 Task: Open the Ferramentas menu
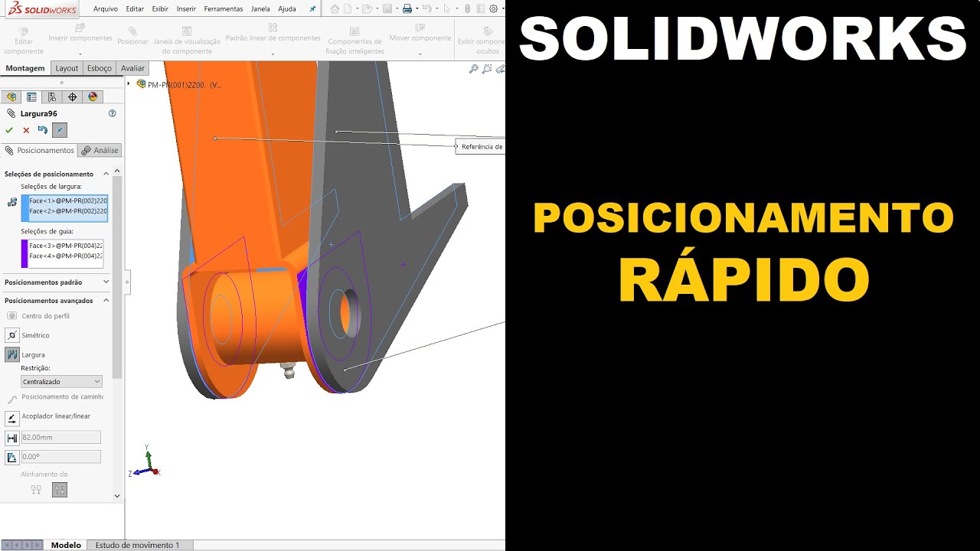(x=224, y=9)
